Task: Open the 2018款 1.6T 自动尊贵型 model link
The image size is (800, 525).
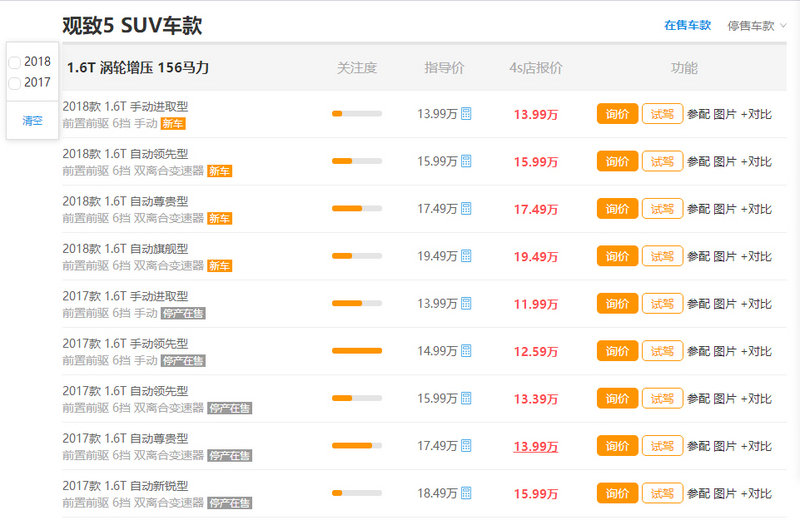Action: point(125,201)
